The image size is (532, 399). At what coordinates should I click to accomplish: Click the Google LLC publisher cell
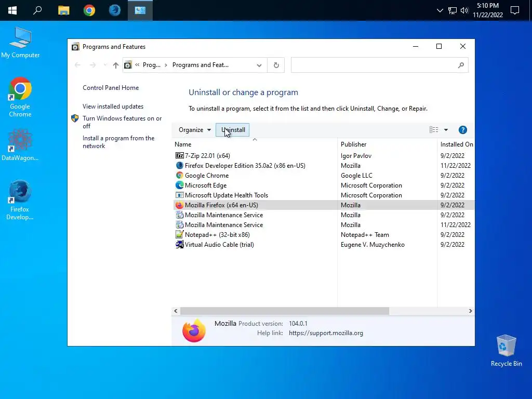(356, 176)
